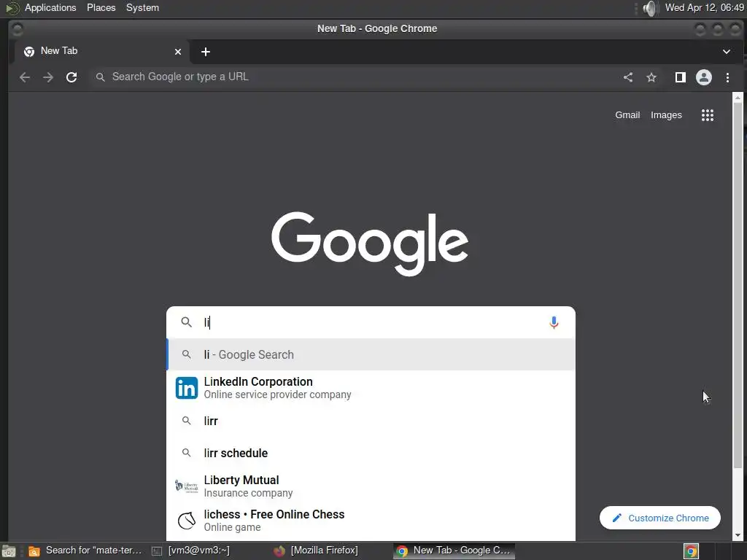Switch to 'Search for mate-ter...' taskbar window

[85, 551]
